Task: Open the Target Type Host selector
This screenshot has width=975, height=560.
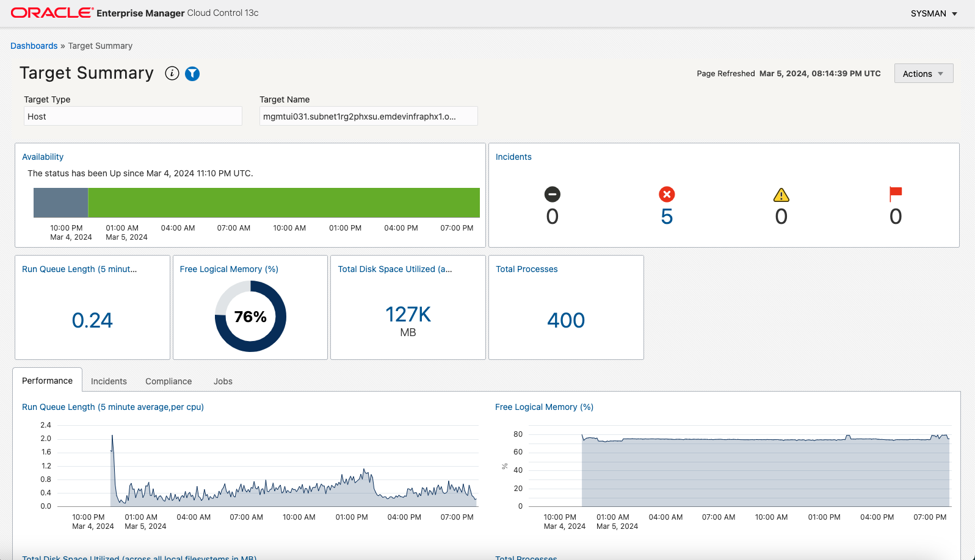Action: point(132,117)
